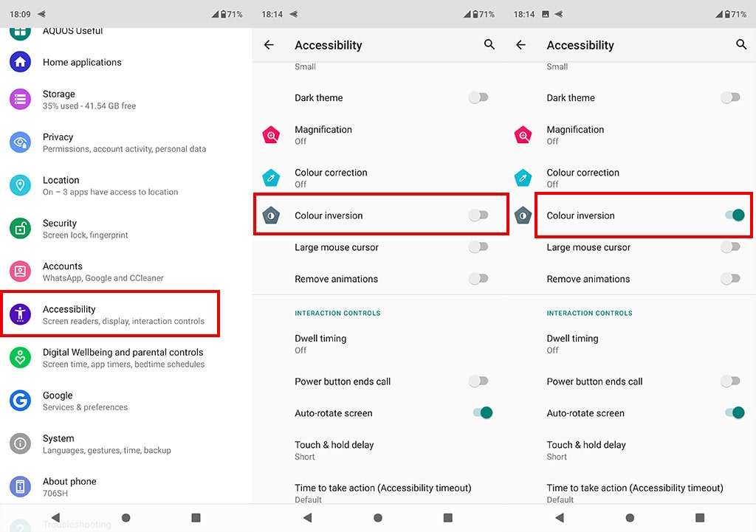Tap Colour correction icon in right screen

pos(523,178)
